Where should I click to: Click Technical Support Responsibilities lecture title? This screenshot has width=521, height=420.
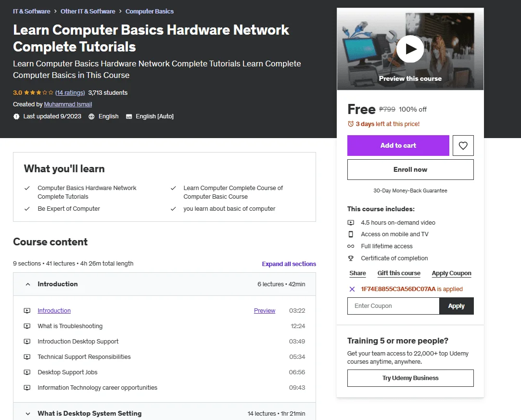pyautogui.click(x=84, y=357)
